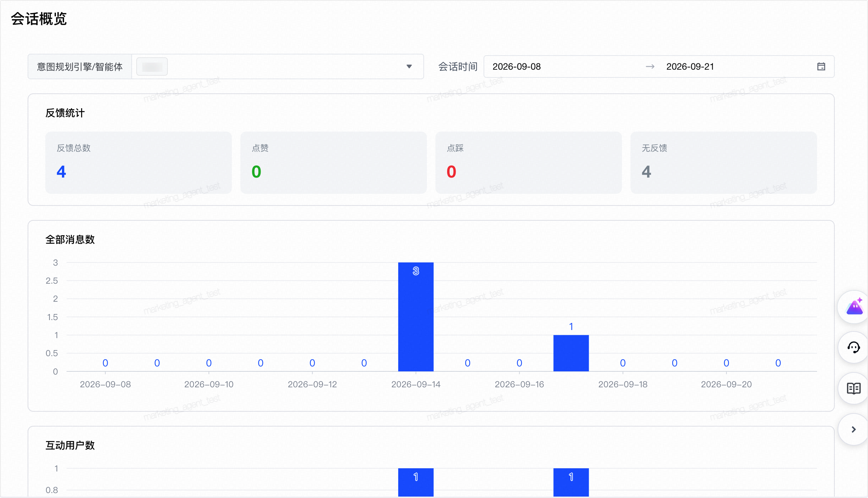Click the 2026-09-14 bar with value 3
This screenshot has width=868, height=498.
(x=416, y=317)
